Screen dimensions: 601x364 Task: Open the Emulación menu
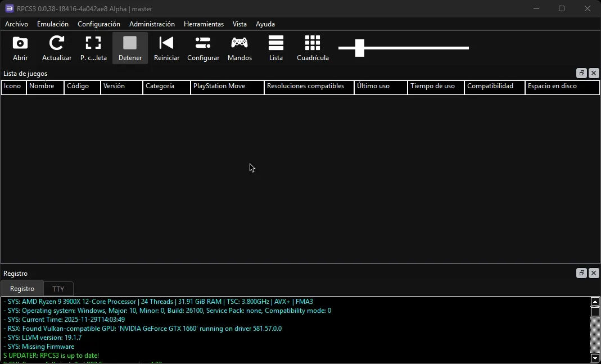point(52,24)
